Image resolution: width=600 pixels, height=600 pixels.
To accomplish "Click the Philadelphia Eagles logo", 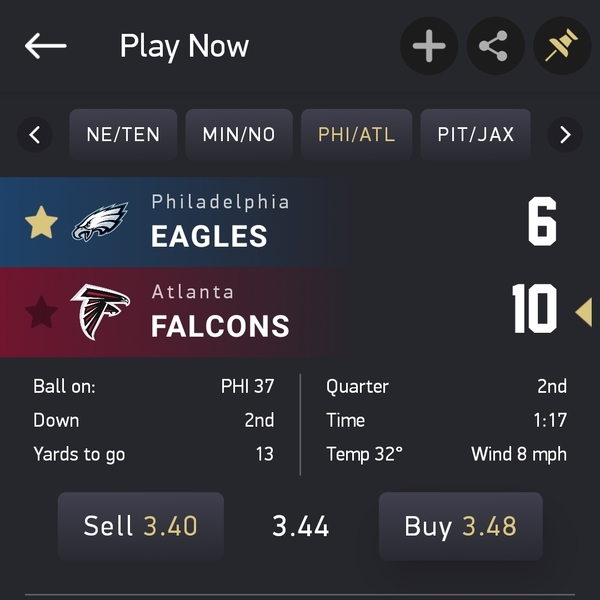I will tap(100, 223).
